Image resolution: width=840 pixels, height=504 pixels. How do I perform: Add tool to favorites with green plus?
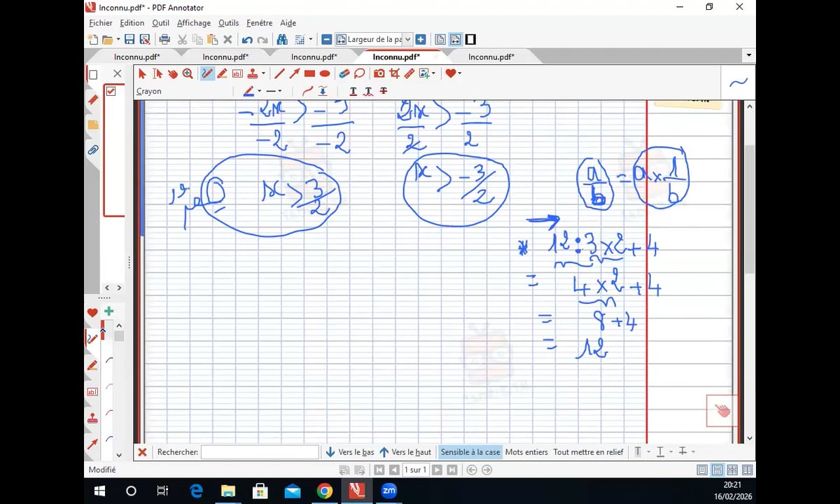pos(108,311)
